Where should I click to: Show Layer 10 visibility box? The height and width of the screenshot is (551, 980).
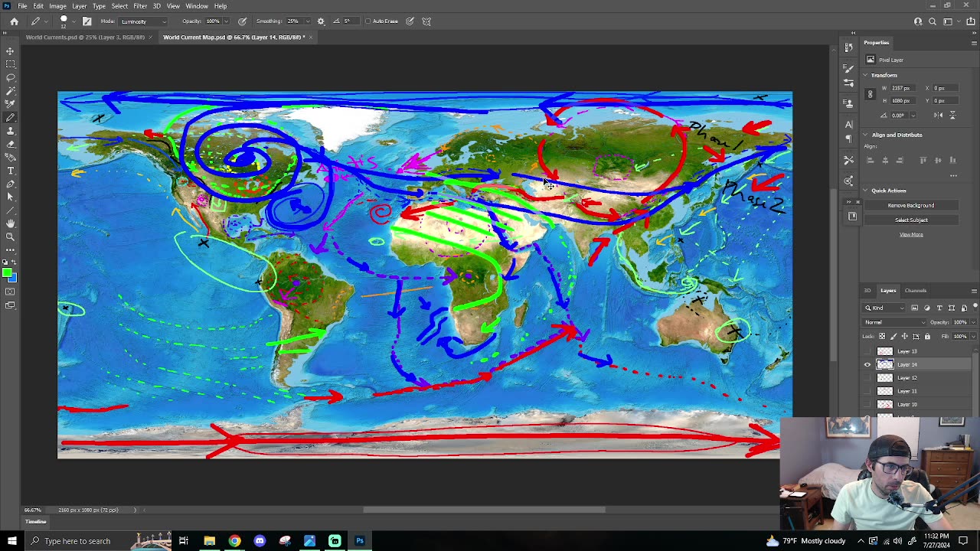[867, 404]
